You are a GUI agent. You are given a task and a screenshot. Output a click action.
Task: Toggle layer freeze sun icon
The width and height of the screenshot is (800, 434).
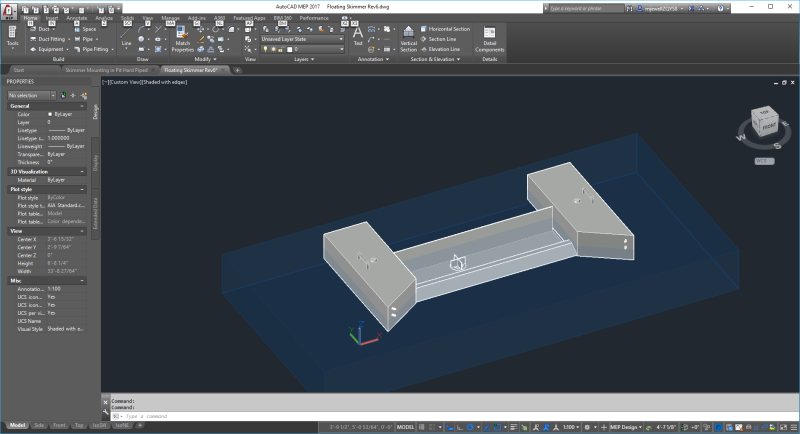273,49
